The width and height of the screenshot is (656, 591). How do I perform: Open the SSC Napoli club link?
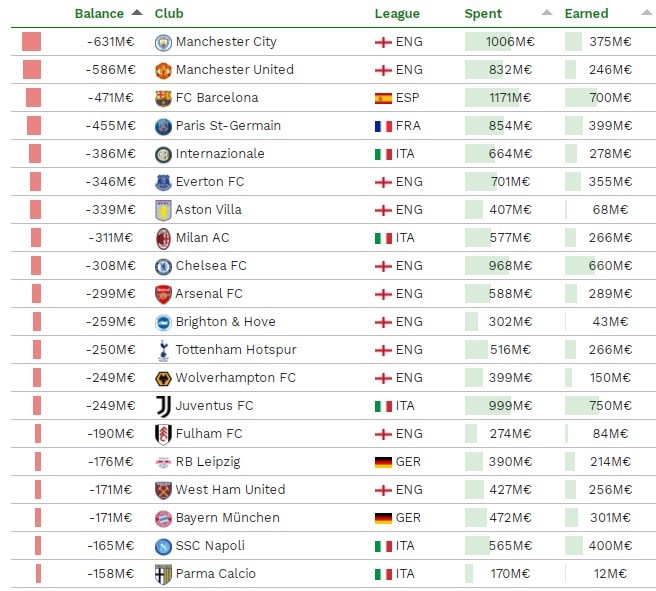[209, 546]
